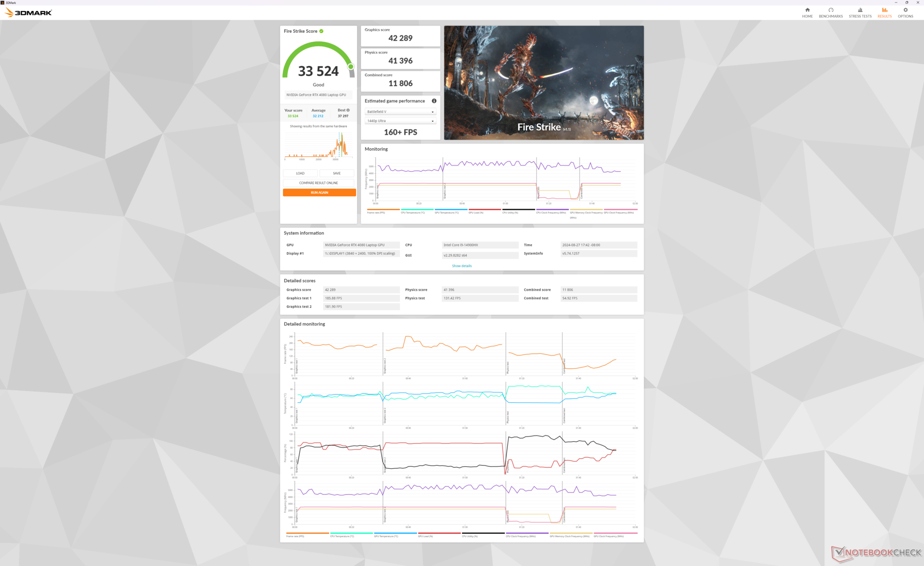
Task: Click the green validation checkmark by Fire Strike Score
Action: (321, 31)
